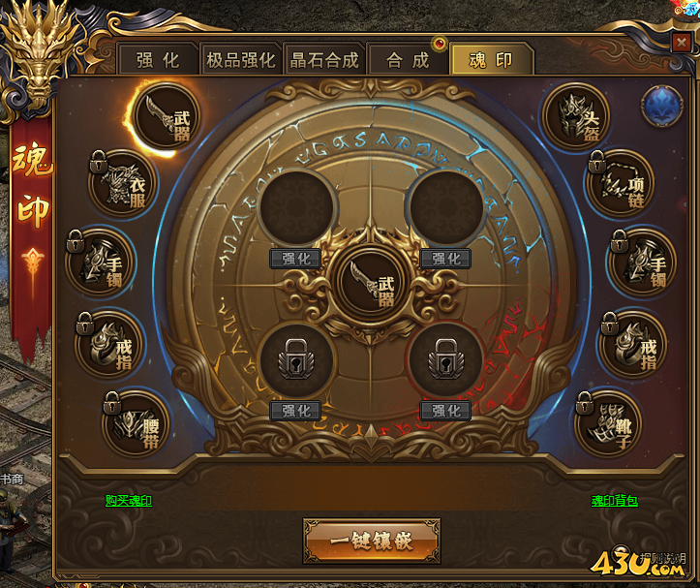The width and height of the screenshot is (700, 588).
Task: Click the locked bottom-right soul socket
Action: [446, 360]
